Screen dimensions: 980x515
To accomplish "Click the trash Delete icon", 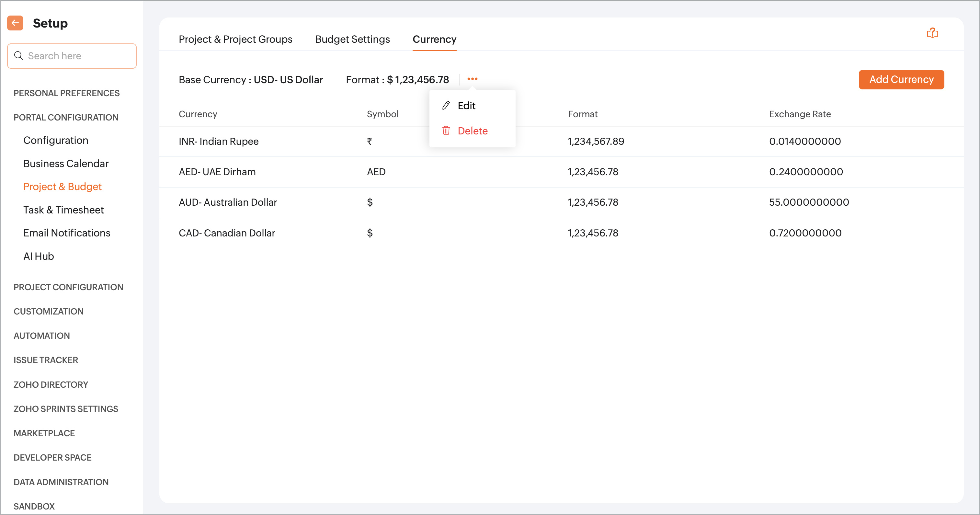I will [446, 131].
